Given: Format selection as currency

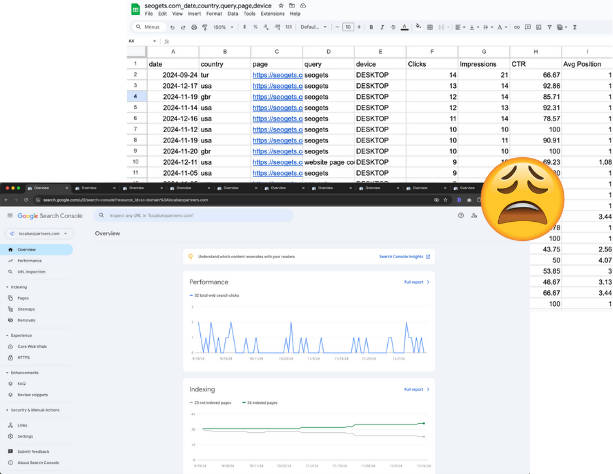Looking at the screenshot, I should coord(245,27).
